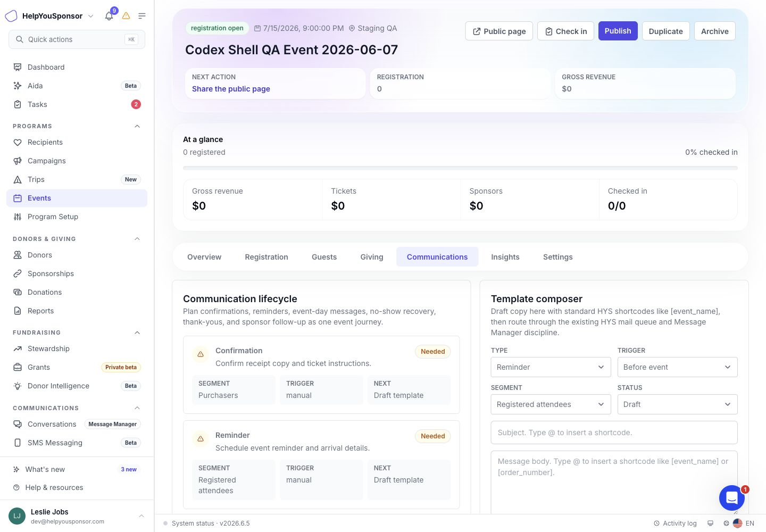766x532 pixels.
Task: Focus the Quick actions search box
Action: (x=77, y=39)
